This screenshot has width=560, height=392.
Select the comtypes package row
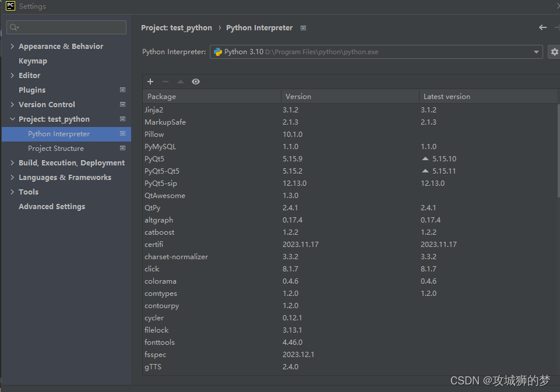pyautogui.click(x=350, y=293)
